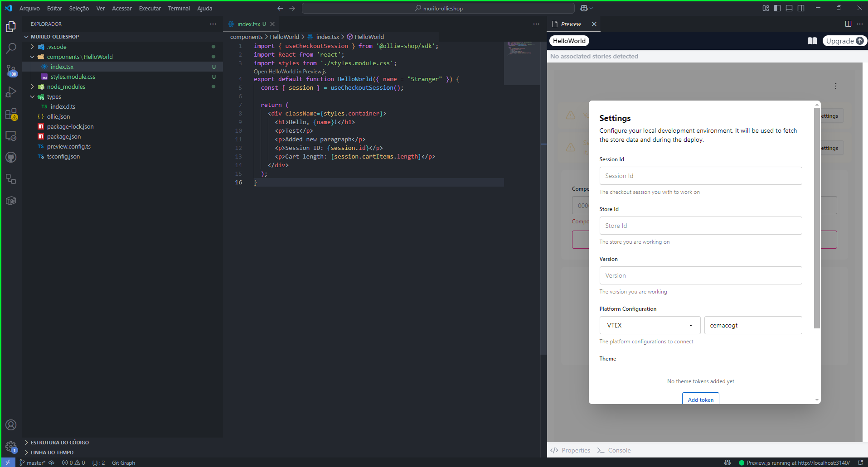Click errors and warnings count in status bar
868x467 pixels.
(73, 462)
